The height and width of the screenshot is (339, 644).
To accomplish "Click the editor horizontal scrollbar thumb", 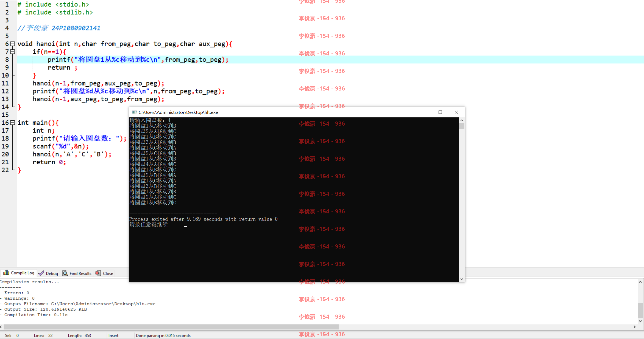I will 171,327.
